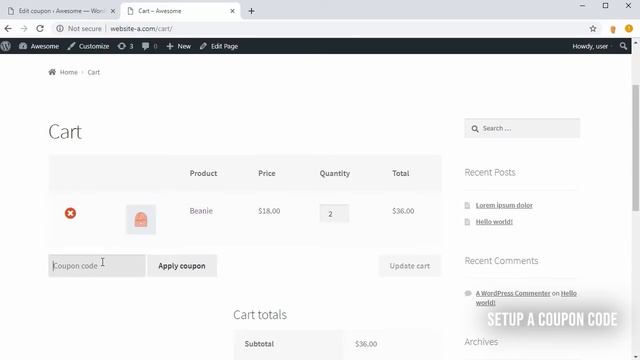Viewport: 640px width, 360px height.
Task: Click the browser forward arrow
Action: click(x=24, y=29)
